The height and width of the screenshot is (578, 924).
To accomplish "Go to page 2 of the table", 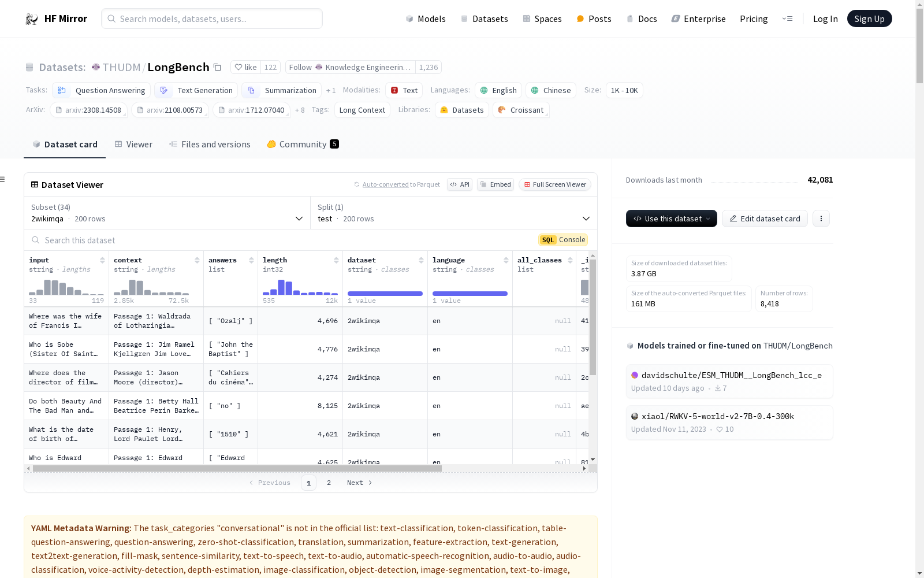I will point(329,483).
